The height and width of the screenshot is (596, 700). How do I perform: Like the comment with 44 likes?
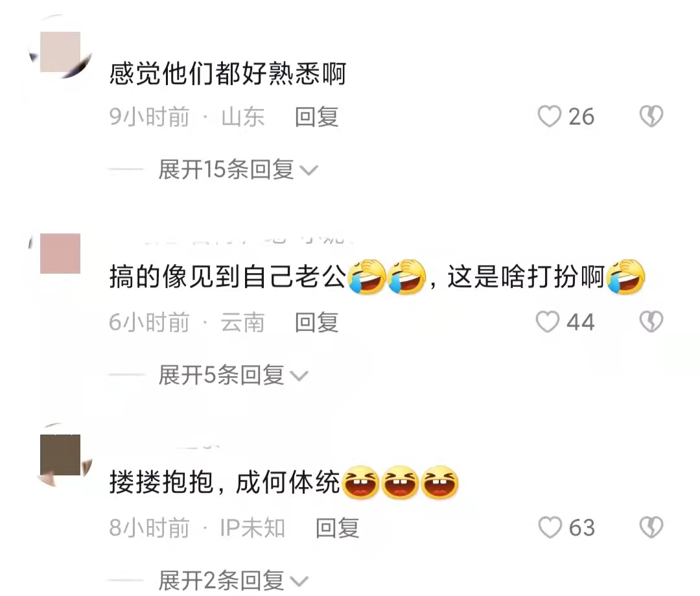(548, 322)
